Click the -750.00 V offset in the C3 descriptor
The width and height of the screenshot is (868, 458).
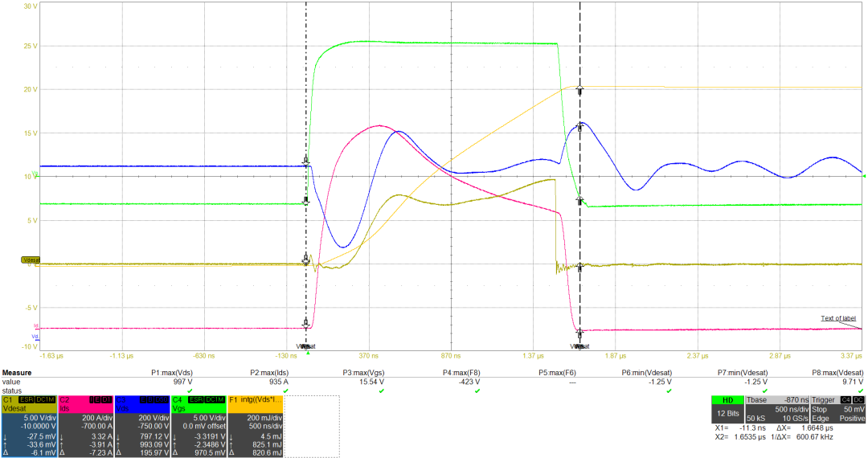pos(154,427)
